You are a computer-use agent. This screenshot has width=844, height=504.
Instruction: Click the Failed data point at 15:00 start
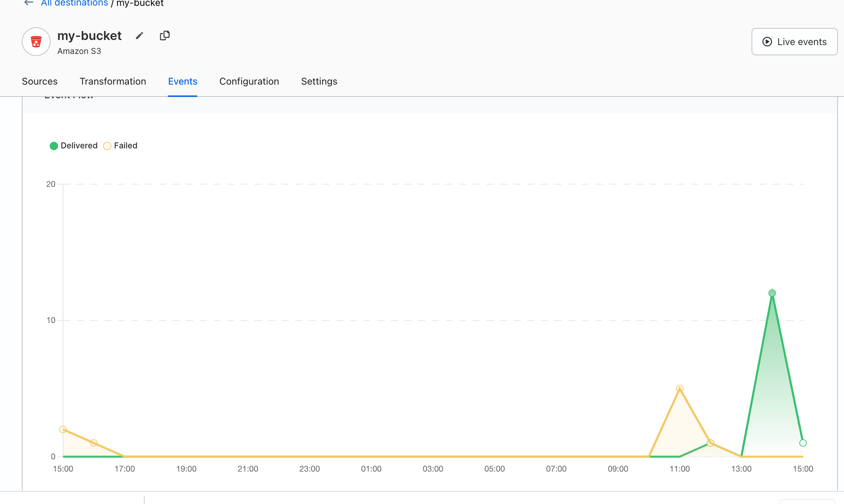tap(63, 429)
